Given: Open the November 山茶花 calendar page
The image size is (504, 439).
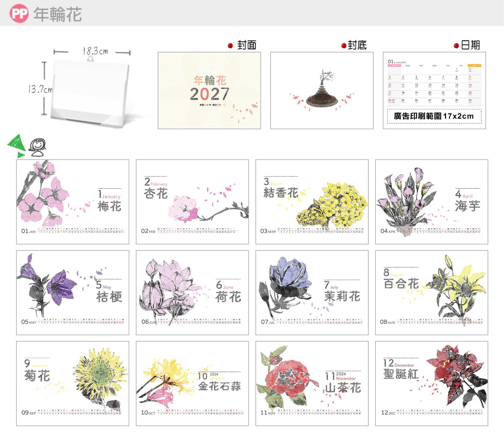Looking at the screenshot, I should pyautogui.click(x=312, y=384).
